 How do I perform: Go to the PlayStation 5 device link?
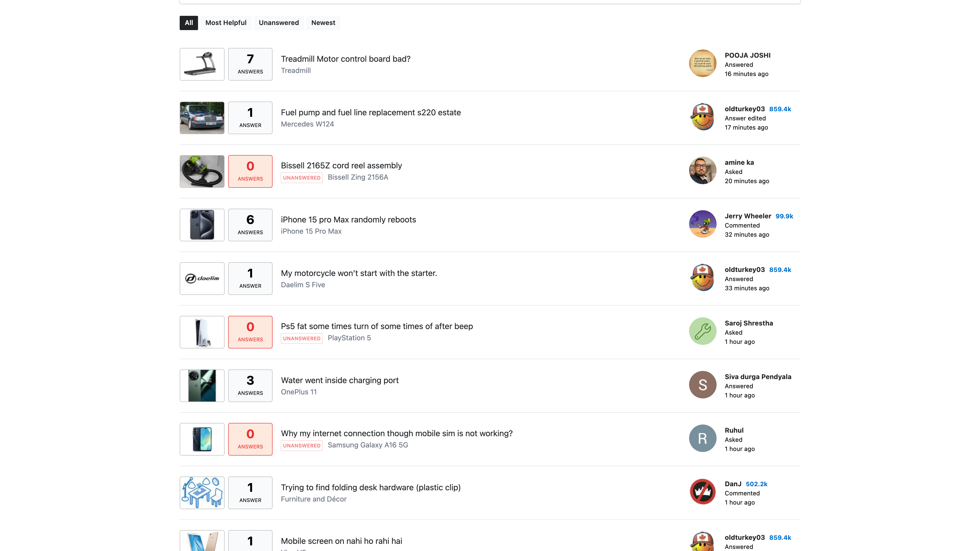pos(349,338)
